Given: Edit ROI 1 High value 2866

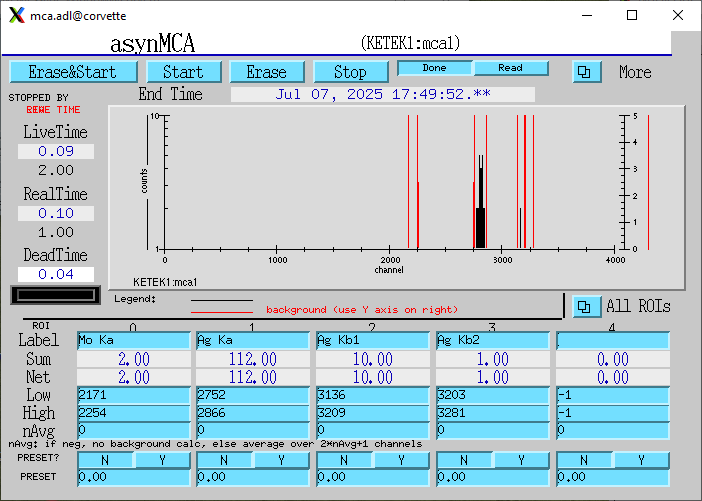Looking at the screenshot, I should tap(253, 413).
